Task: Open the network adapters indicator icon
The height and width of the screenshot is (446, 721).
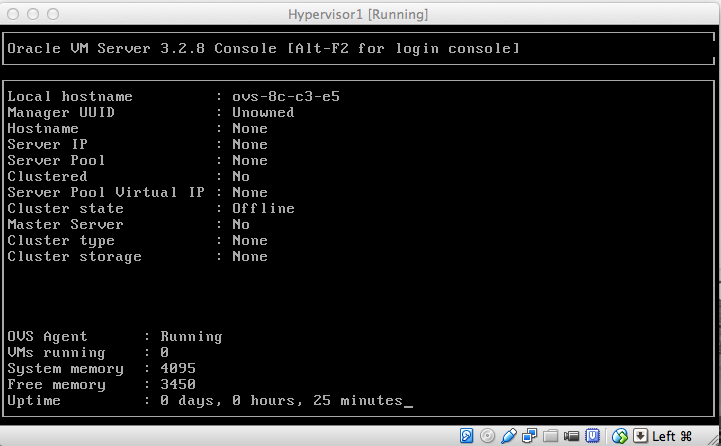Action: point(529,436)
